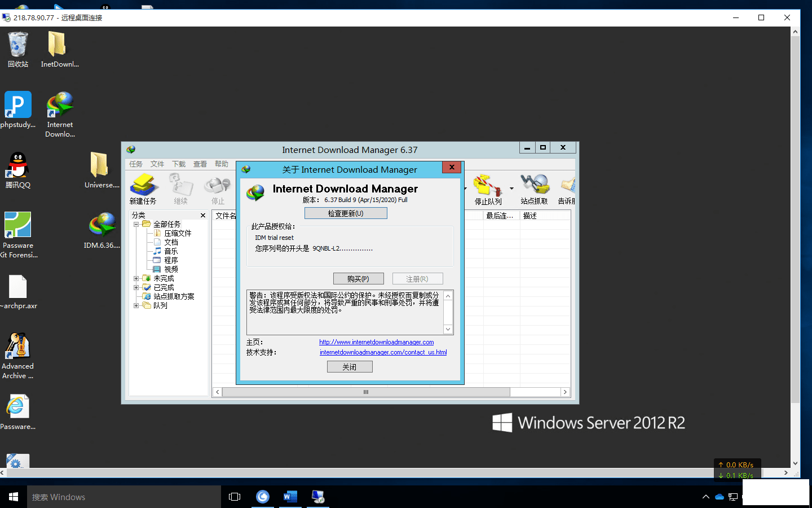Screen dimensions: 812x508
Task: Click the warning text scrollbar down arrow
Action: [x=448, y=330]
